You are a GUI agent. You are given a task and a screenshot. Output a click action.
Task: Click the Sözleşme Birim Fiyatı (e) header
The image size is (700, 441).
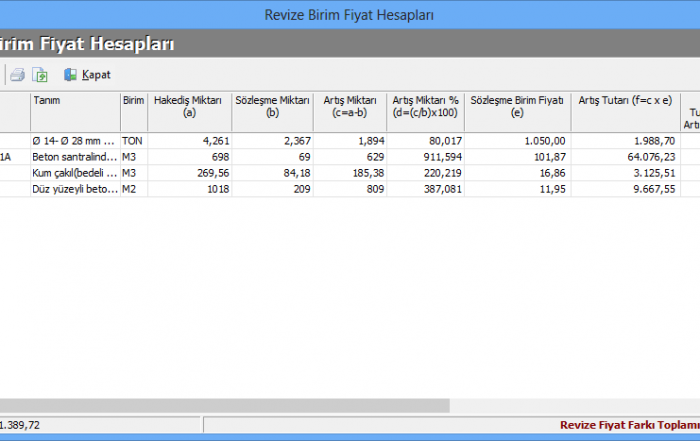click(517, 107)
